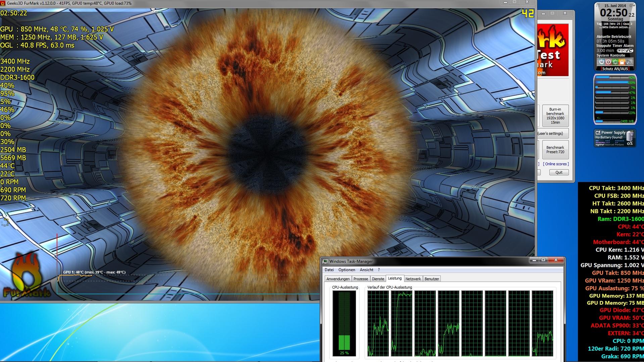644x362 pixels.
Task: Switch to the Netzwerk tab
Action: point(413,279)
